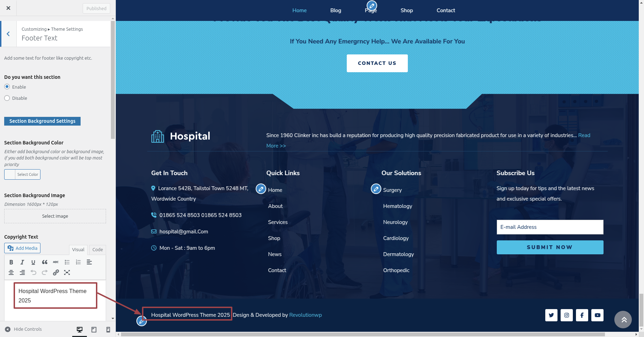Switch preview to tablet device view

coord(94,329)
